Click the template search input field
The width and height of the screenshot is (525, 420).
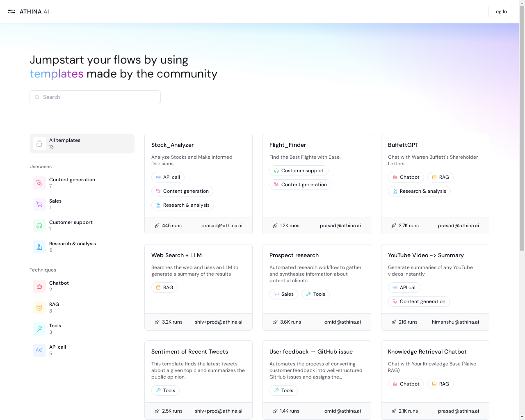coord(95,97)
